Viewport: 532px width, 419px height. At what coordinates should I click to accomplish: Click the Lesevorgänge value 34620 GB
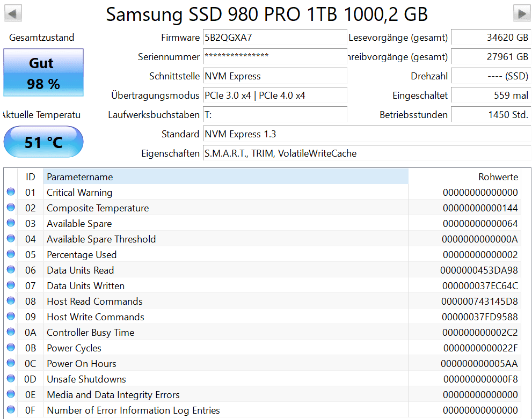[x=491, y=38]
